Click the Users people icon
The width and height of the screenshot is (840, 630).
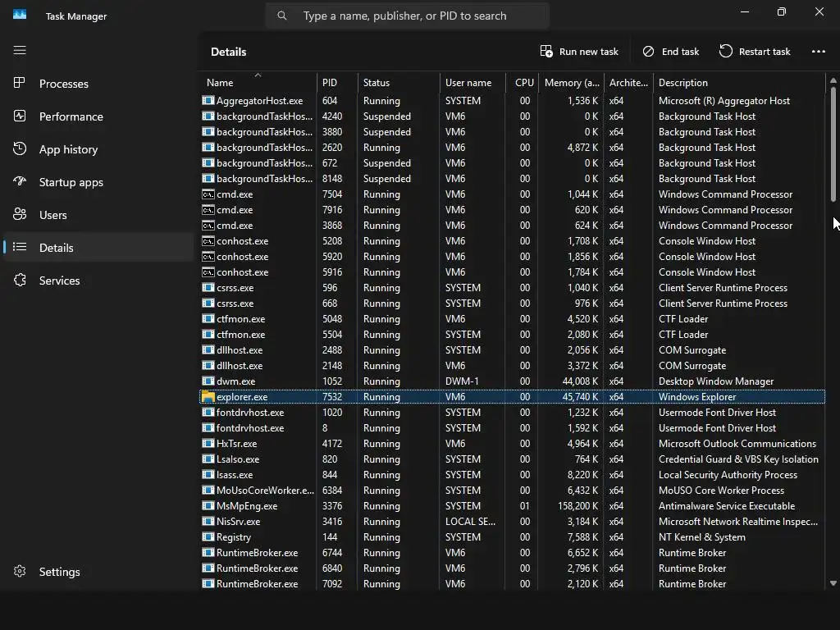[x=20, y=214]
